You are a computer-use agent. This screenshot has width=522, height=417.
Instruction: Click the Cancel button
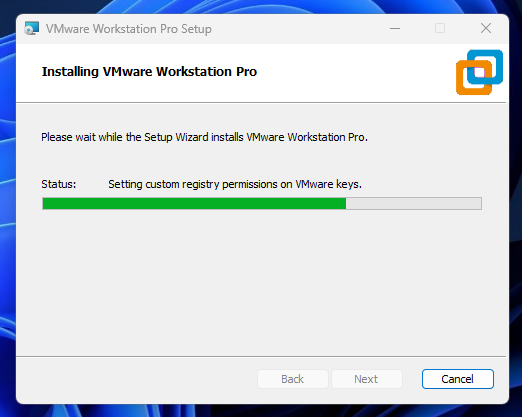click(x=457, y=379)
